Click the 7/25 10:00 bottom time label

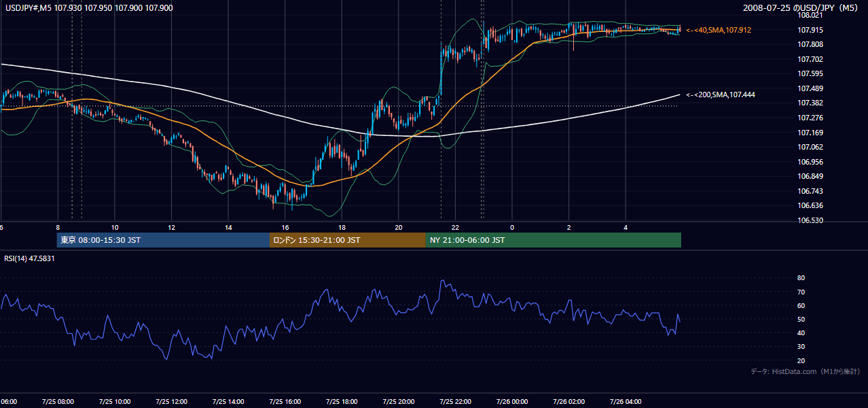tap(115, 401)
